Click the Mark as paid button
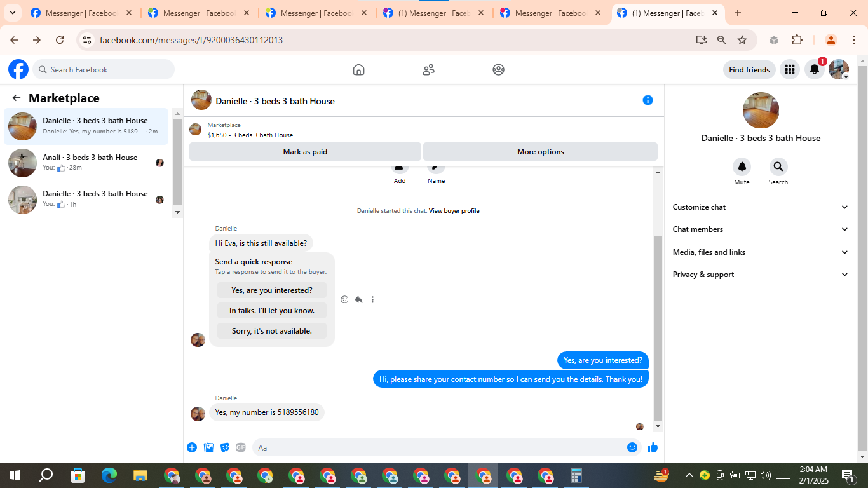The height and width of the screenshot is (488, 868). (305, 152)
